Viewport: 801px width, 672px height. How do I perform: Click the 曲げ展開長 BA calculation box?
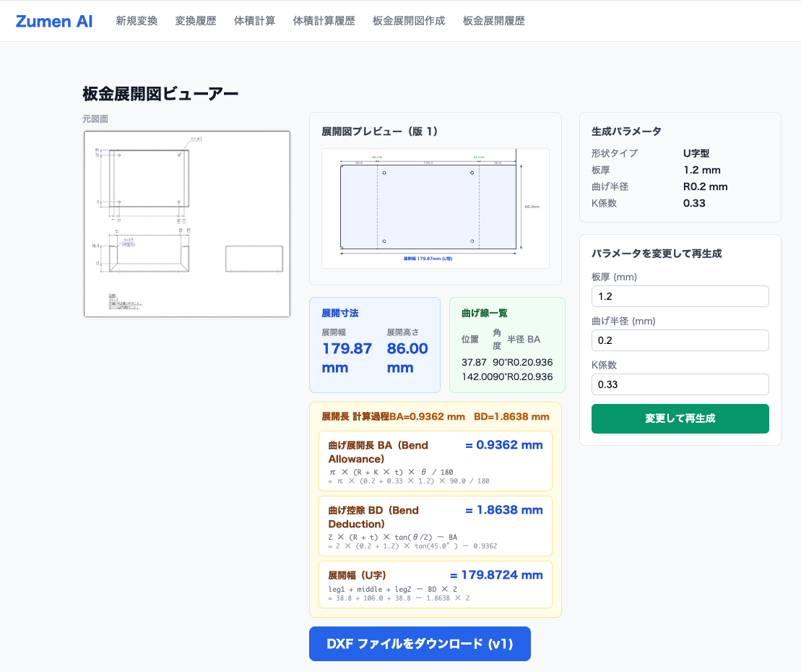pos(435,461)
